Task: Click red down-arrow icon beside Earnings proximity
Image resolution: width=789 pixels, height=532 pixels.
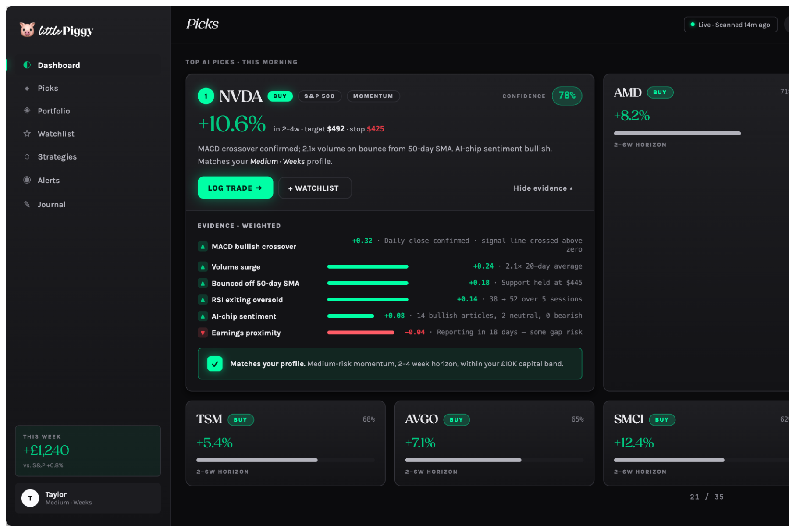Action: pyautogui.click(x=203, y=333)
